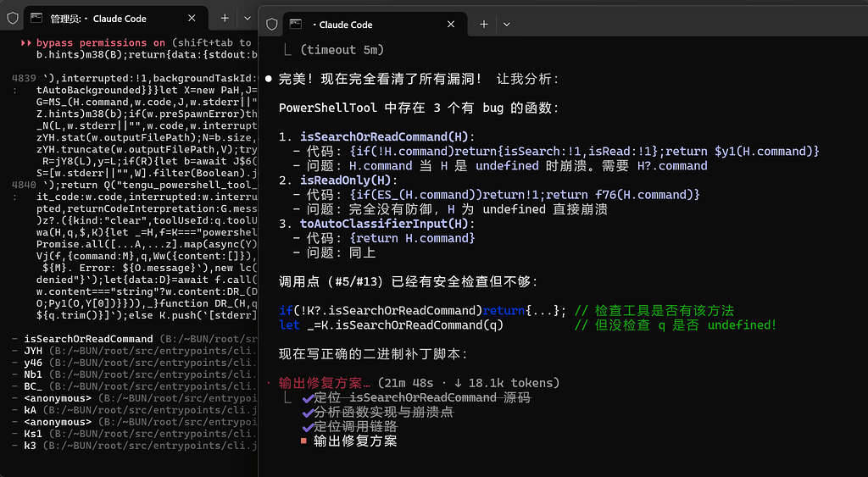The height and width of the screenshot is (477, 868).
Task: Click line number 4840 in back window
Action: pos(24,185)
